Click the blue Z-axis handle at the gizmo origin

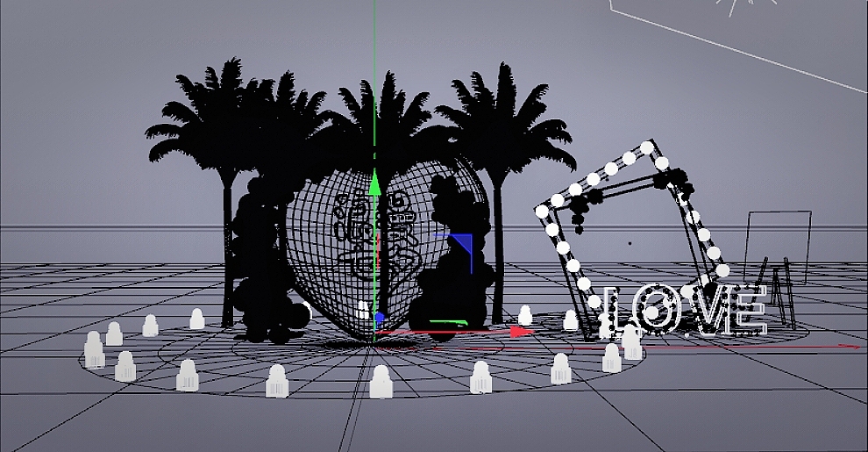379,319
